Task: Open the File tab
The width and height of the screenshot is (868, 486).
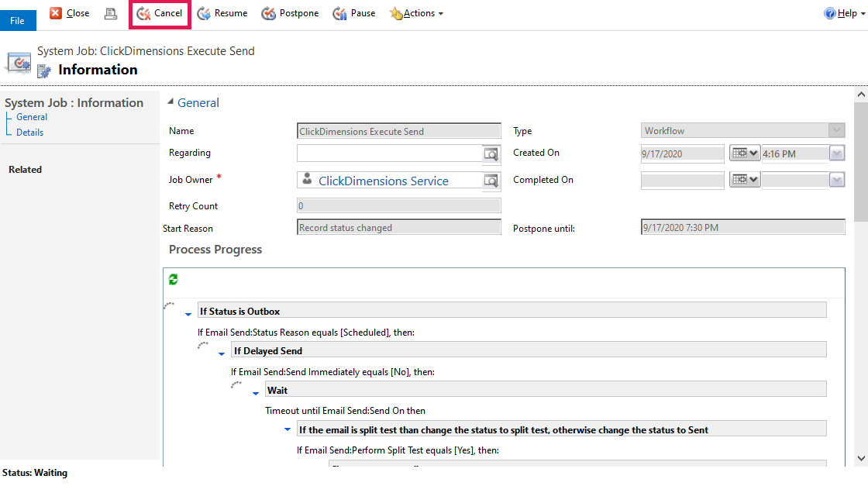Action: point(18,20)
